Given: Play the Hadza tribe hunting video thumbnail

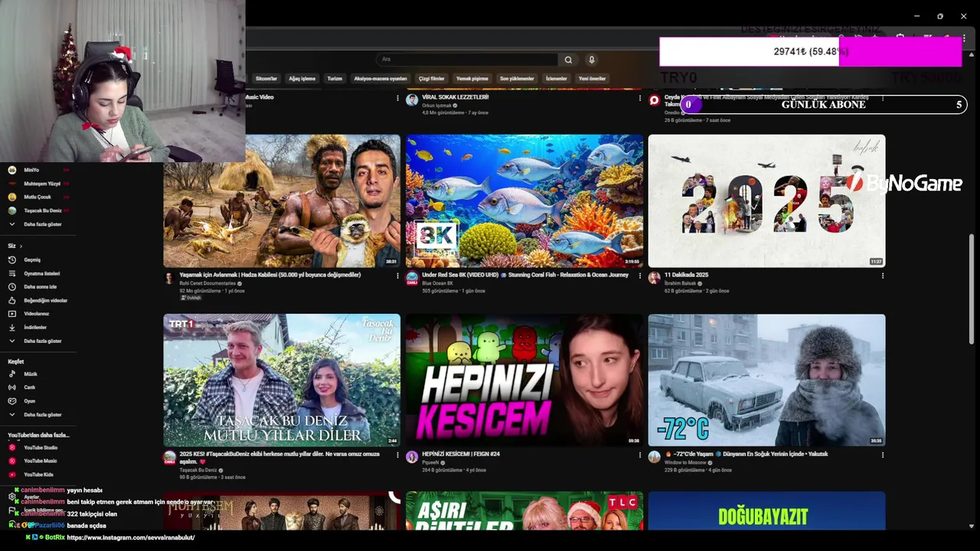Looking at the screenshot, I should pos(282,201).
